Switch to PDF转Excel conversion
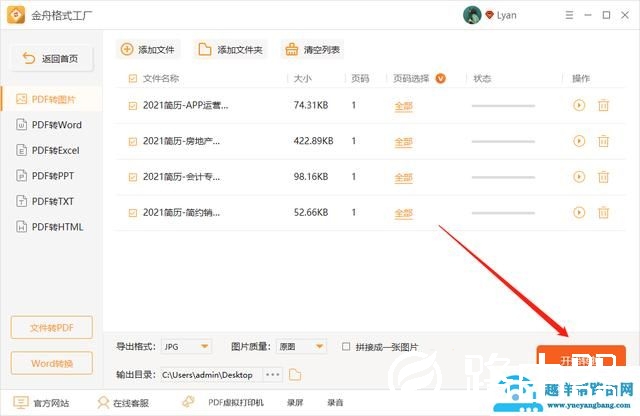This screenshot has height=416, width=640. (51, 150)
